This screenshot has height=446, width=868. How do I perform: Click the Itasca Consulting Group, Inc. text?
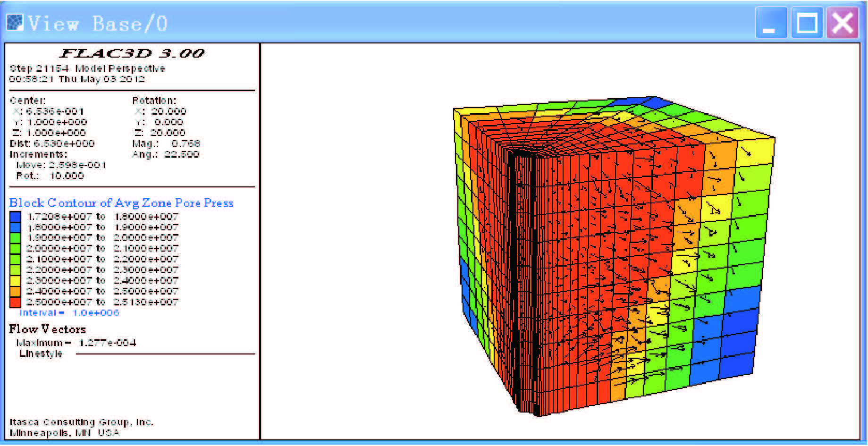tap(81, 422)
